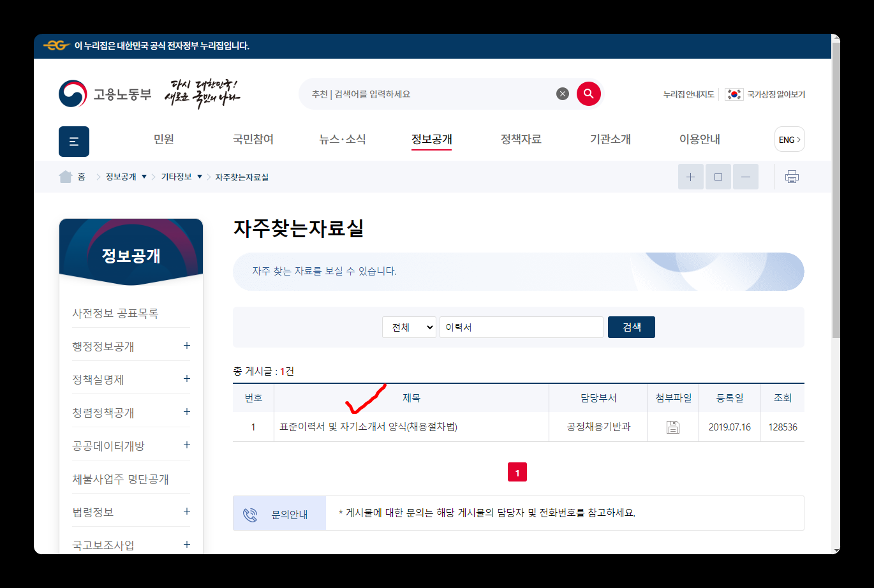
Task: Open 체불사업주 명단공개 in sidebar
Action: 121,479
